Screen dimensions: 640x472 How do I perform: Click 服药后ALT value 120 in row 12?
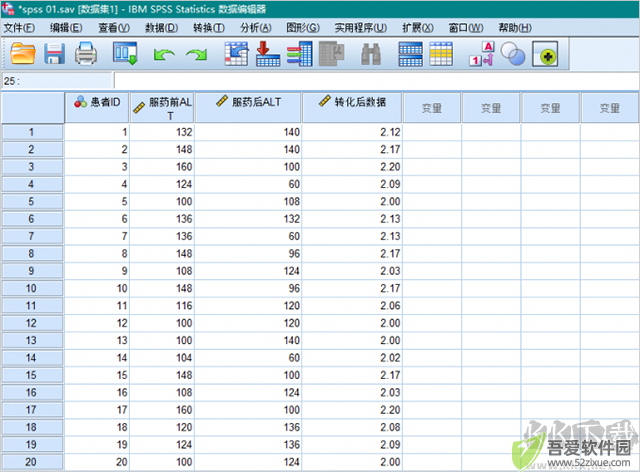[x=248, y=323]
